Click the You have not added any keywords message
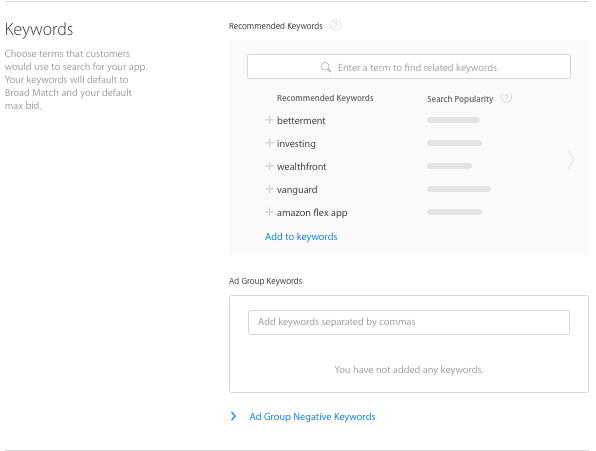 (409, 370)
